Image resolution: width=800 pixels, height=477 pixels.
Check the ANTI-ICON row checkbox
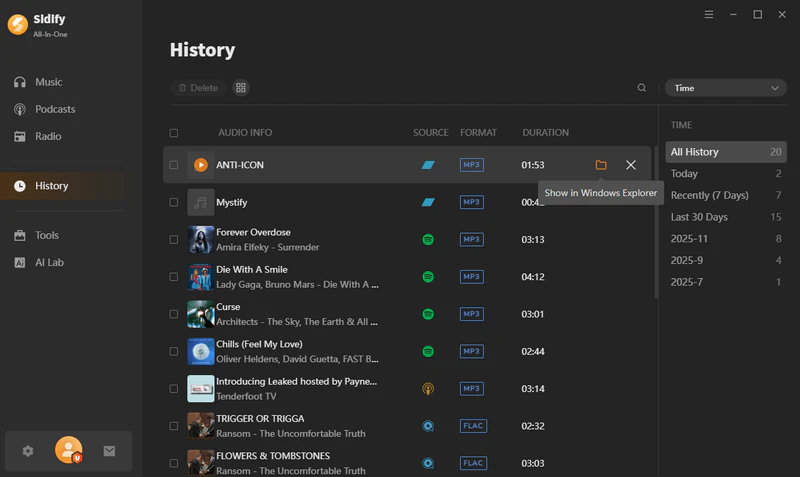tap(173, 165)
